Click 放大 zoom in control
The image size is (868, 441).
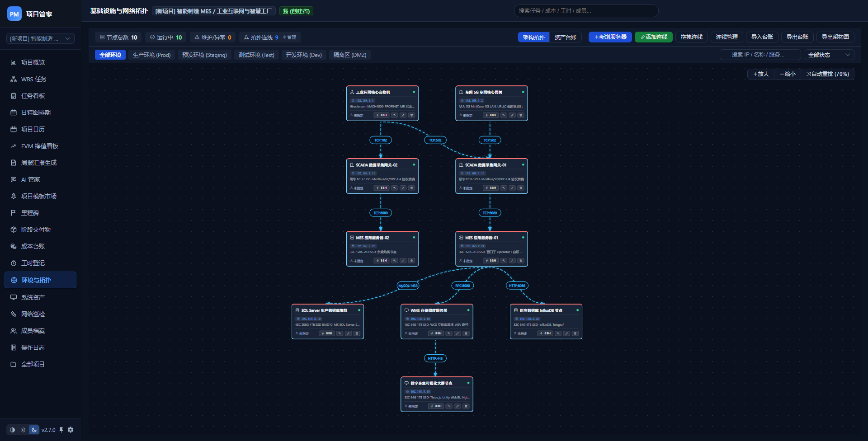coord(761,74)
